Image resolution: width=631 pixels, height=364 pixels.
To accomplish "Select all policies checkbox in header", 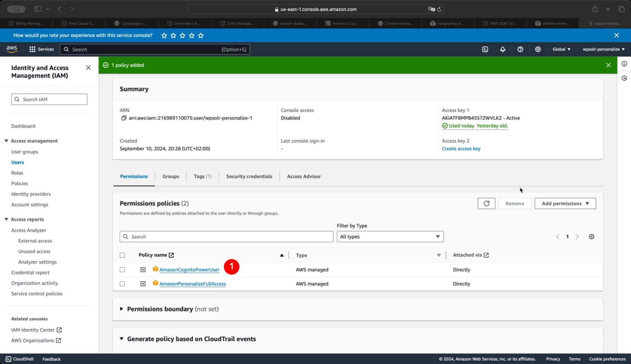I will coord(122,255).
